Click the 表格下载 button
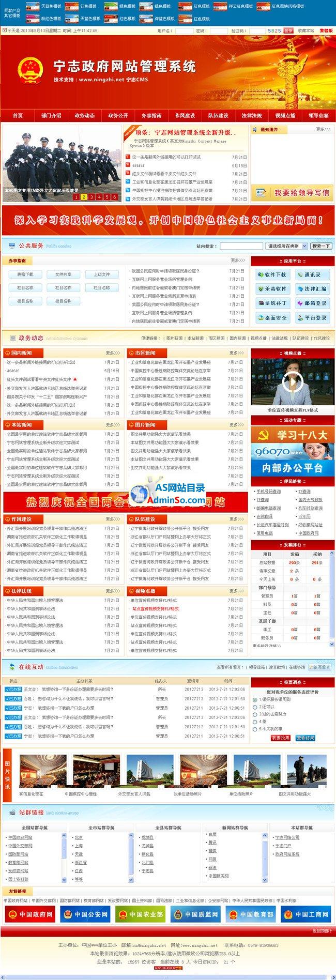336x980 pixels. (x=25, y=274)
